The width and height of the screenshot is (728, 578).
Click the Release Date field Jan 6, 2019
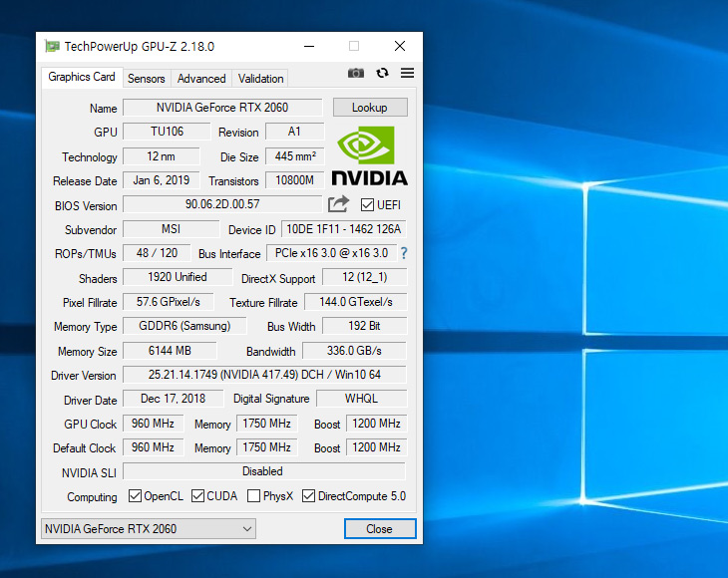point(162,180)
